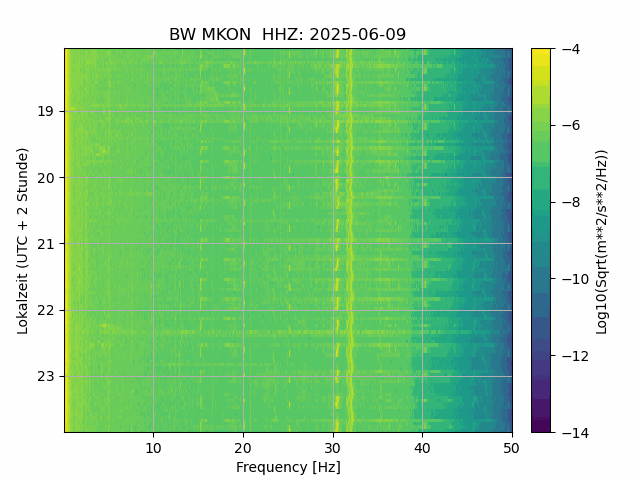Select the 20 Hz x-axis tick label
Viewport: 640px width, 480px height.
click(243, 449)
